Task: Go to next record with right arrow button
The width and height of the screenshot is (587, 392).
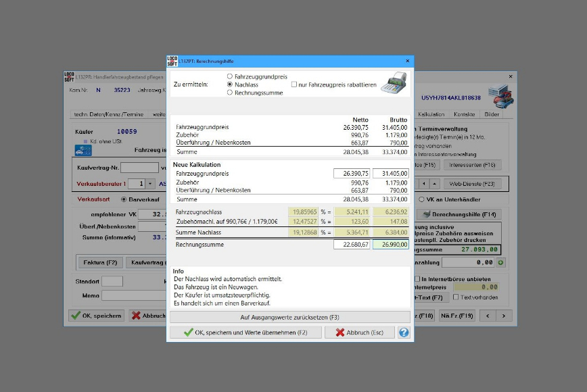Action: [504, 316]
